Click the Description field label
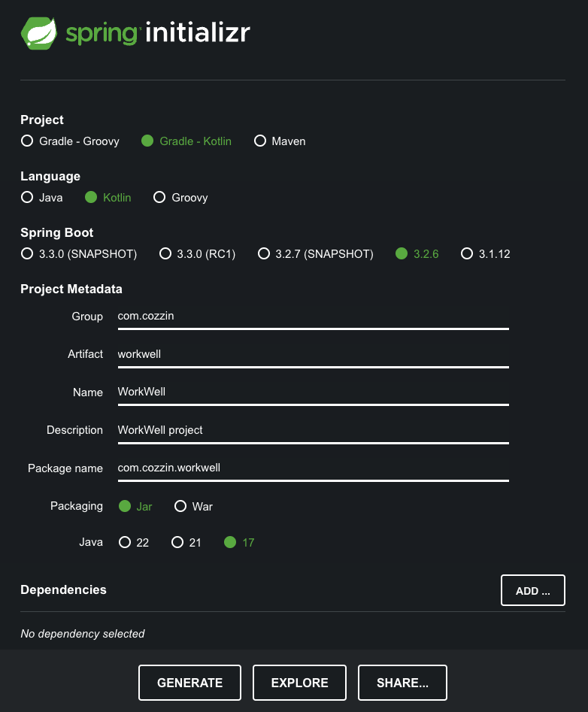This screenshot has width=588, height=712. click(x=75, y=430)
